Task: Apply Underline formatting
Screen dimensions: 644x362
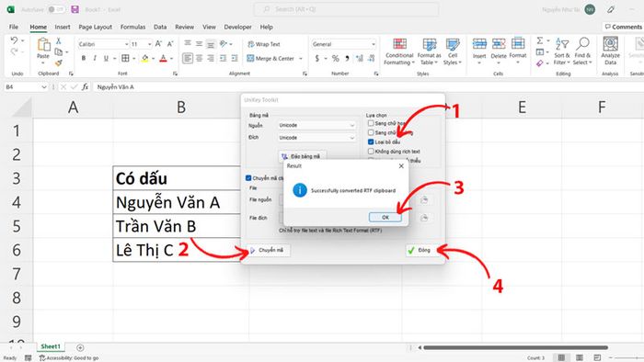Action: point(106,59)
